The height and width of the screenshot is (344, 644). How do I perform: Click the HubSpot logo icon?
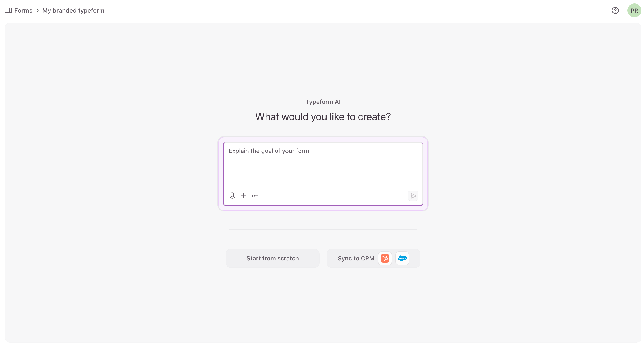coord(385,258)
